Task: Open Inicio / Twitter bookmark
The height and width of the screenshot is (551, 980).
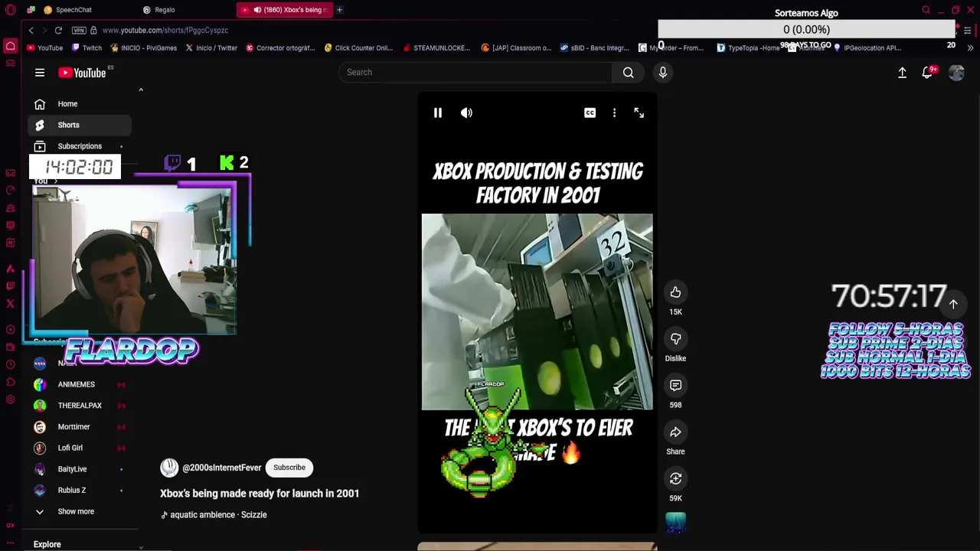Action: tap(211, 47)
